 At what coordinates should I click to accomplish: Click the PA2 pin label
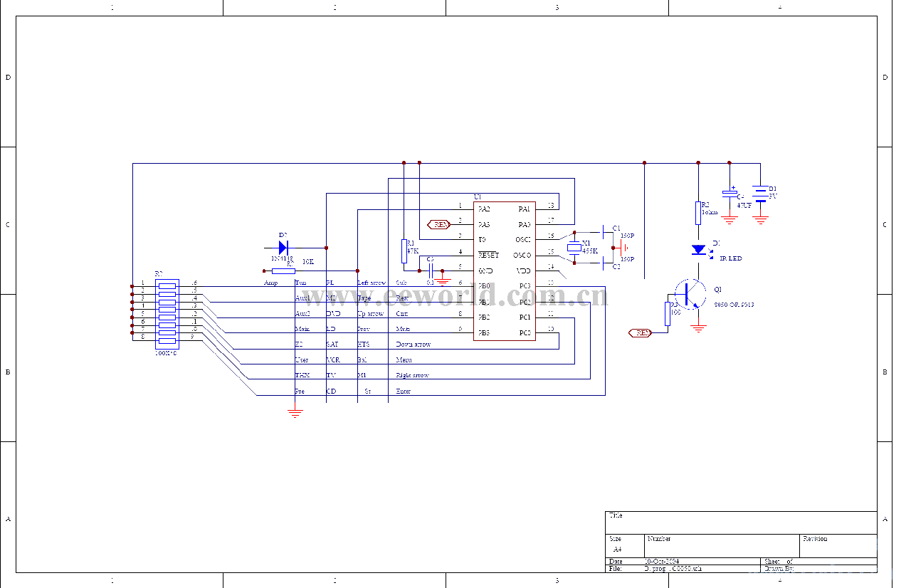pyautogui.click(x=484, y=209)
